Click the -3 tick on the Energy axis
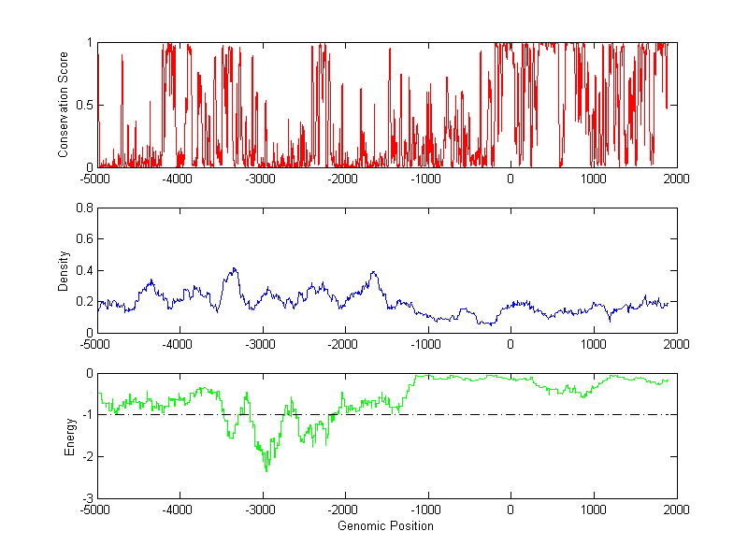The height and width of the screenshot is (560, 748). (x=86, y=498)
